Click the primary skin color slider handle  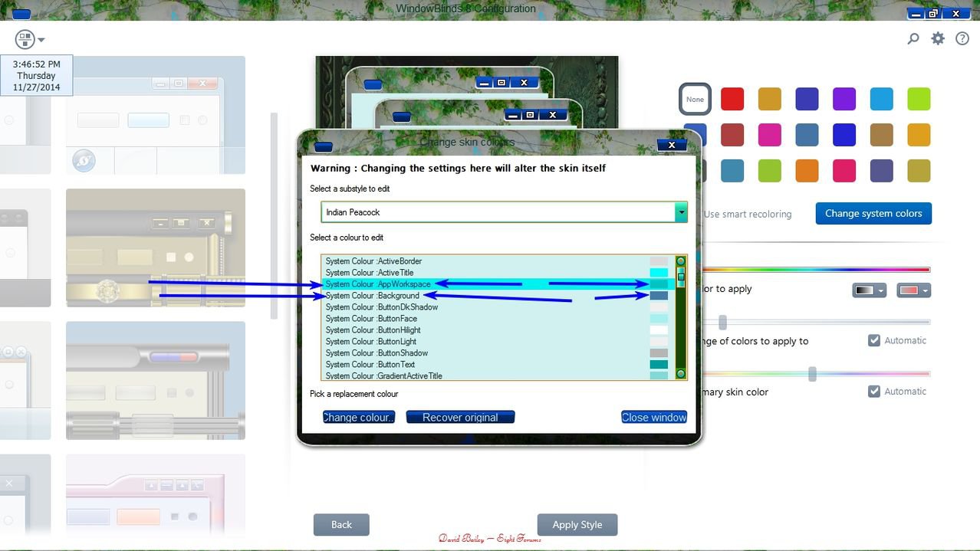click(812, 374)
